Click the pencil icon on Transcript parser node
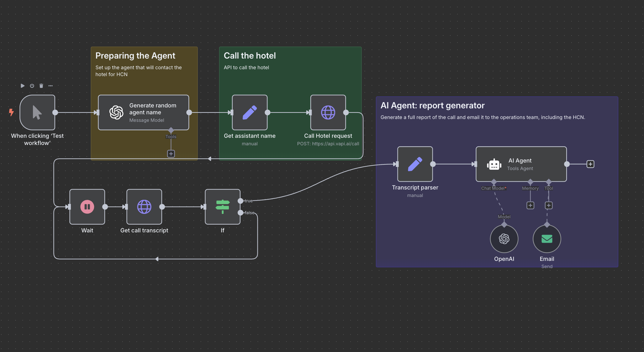Image resolution: width=644 pixels, height=352 pixels. tap(415, 164)
